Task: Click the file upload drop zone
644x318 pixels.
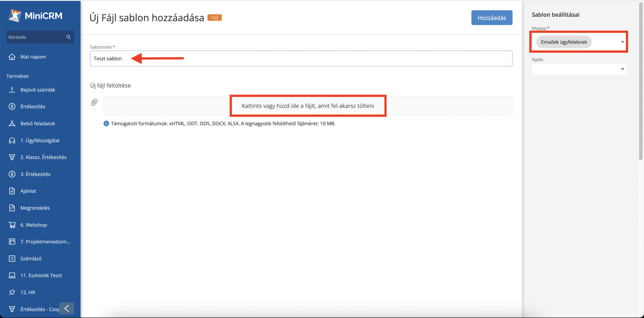Action: pyautogui.click(x=308, y=106)
